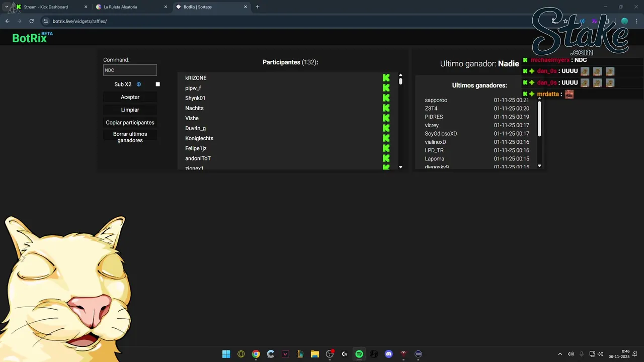Open a new browser tab
Image resolution: width=644 pixels, height=362 pixels.
click(258, 7)
